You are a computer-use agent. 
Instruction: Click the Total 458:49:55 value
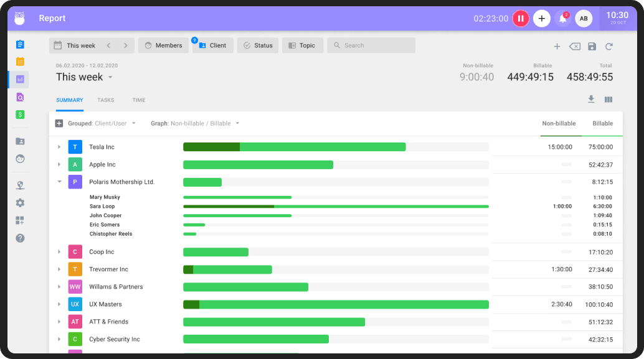point(590,77)
